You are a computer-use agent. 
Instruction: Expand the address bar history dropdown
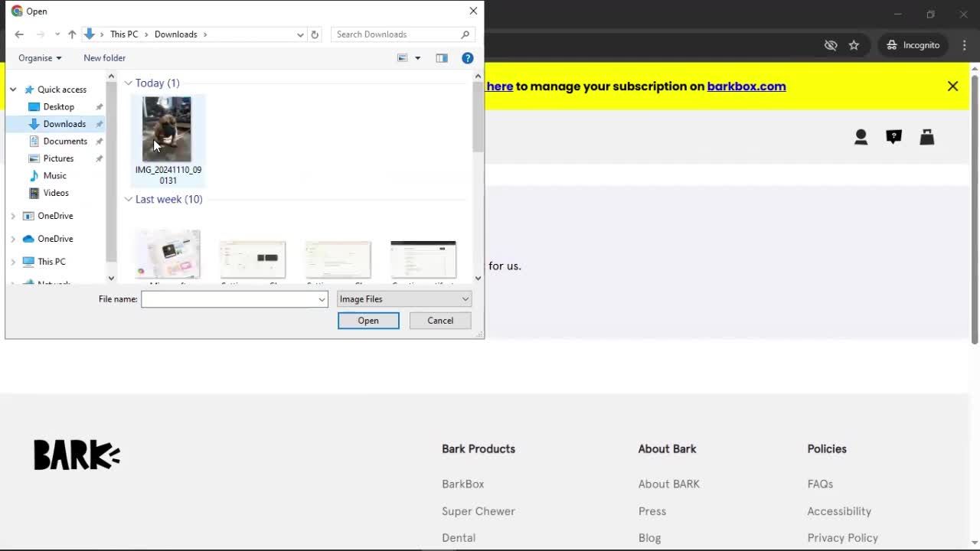coord(300,34)
